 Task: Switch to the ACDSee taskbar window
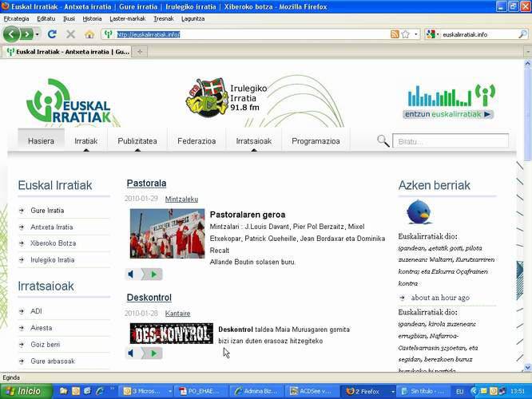click(311, 391)
